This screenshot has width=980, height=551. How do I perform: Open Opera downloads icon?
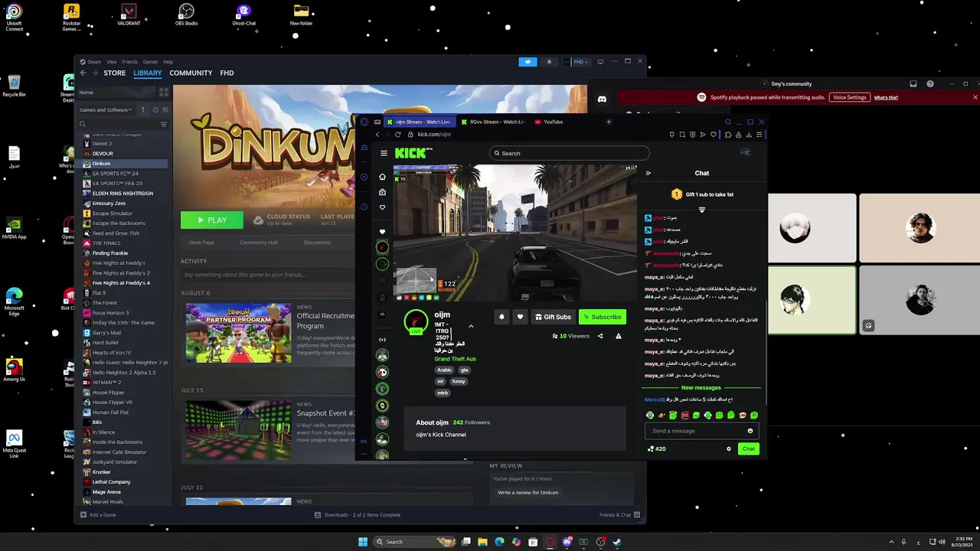pyautogui.click(x=749, y=134)
